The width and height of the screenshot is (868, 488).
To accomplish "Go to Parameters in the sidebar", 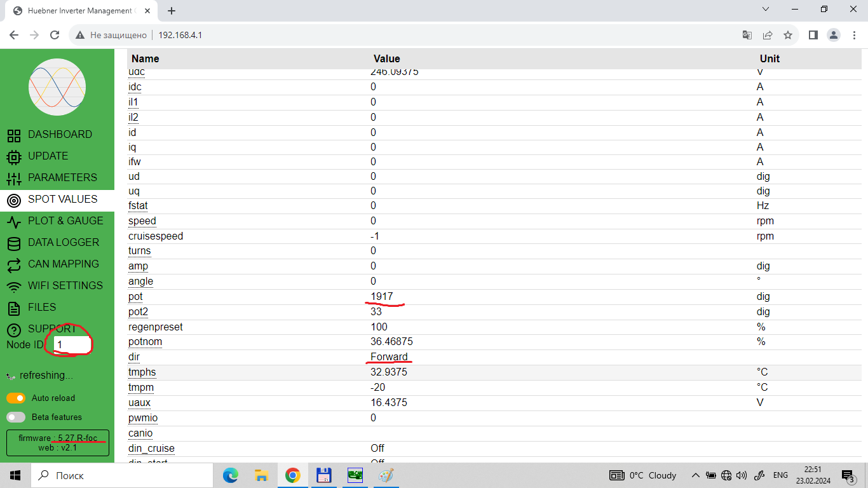I will coord(62,178).
